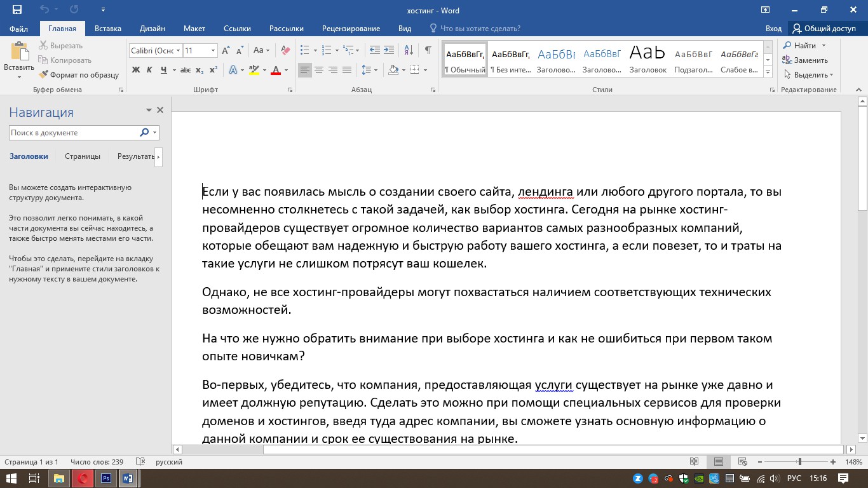The image size is (868, 488).
Task: Click the Заменить button
Action: point(805,60)
